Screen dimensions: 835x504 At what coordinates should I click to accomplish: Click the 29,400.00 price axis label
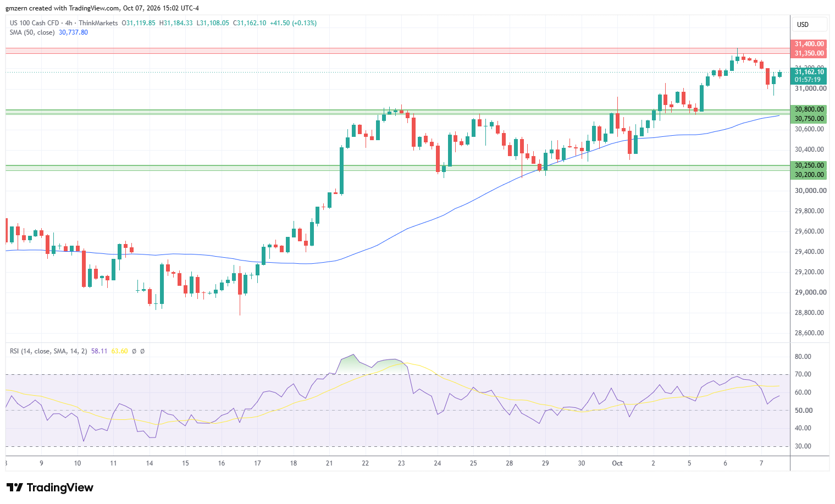pyautogui.click(x=810, y=252)
